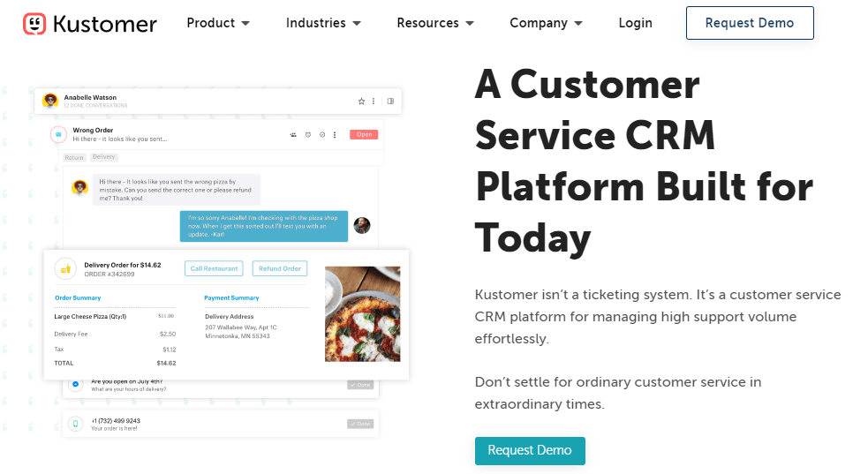
Task: Open the Payment Summary section
Action: pyautogui.click(x=231, y=297)
